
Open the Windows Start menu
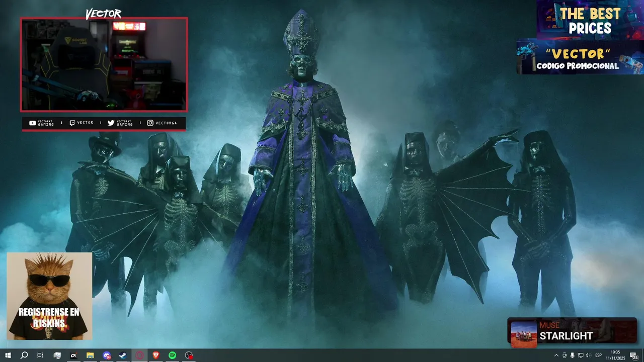pyautogui.click(x=8, y=355)
